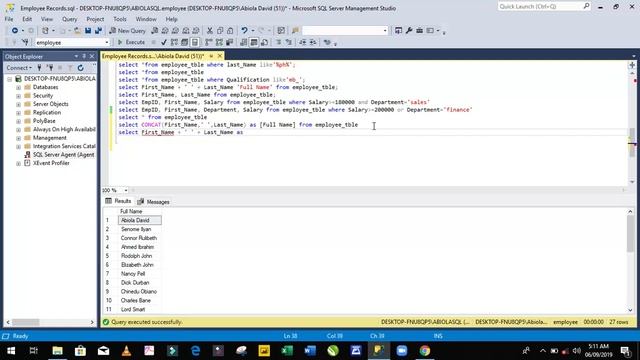Click the Full Name column header
This screenshot has width=640, height=360.
click(x=140, y=211)
